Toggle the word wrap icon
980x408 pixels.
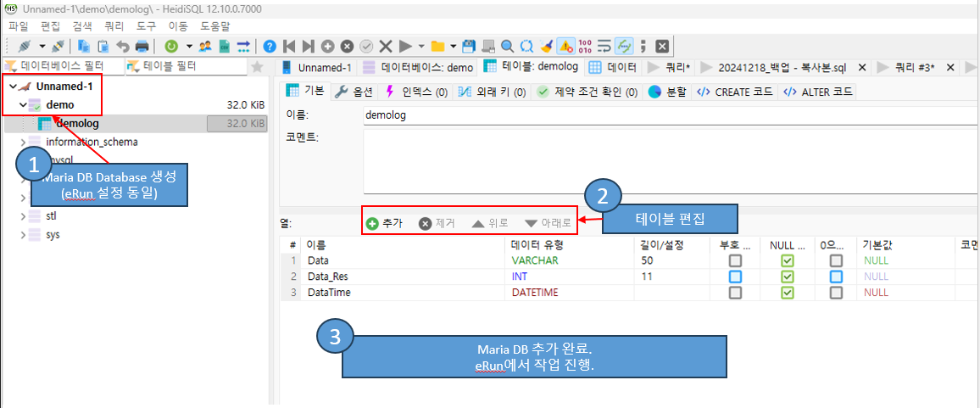(604, 46)
